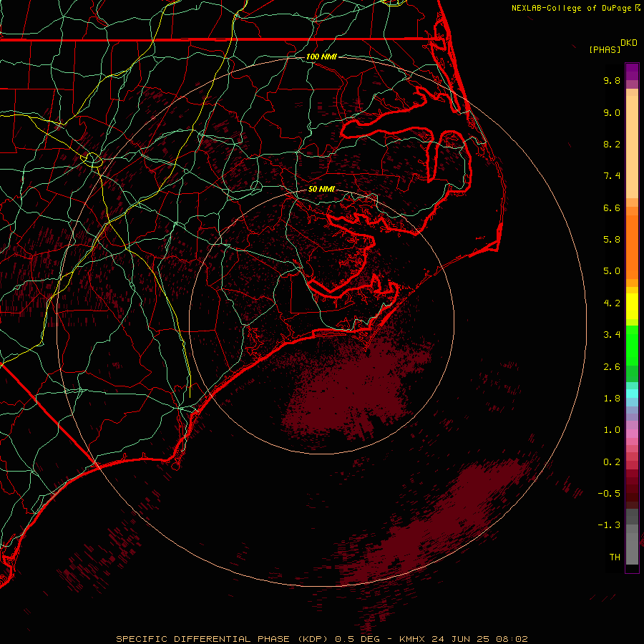Click the 9.0 value on the color scale
Screen dimensions: 644x644
[x=612, y=112]
